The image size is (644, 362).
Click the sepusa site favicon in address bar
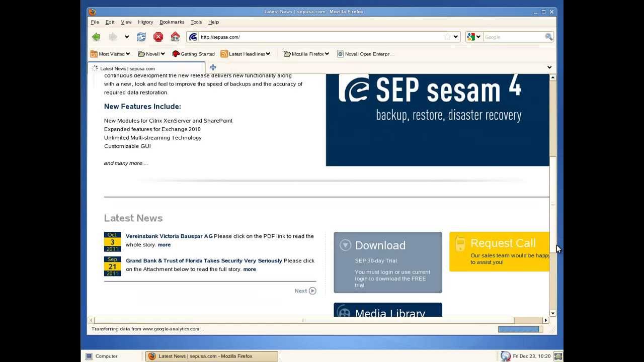point(193,37)
